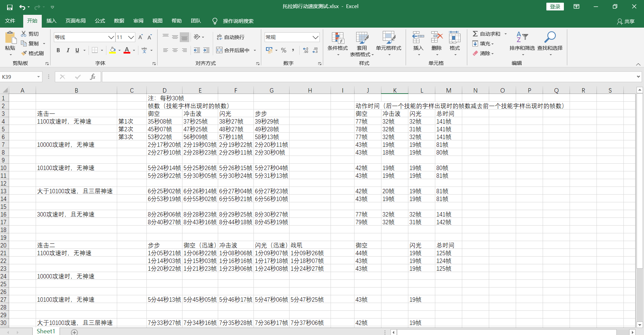Toggle Wrap Text (自动换行)
Screen dimensions: 644x335
231,37
